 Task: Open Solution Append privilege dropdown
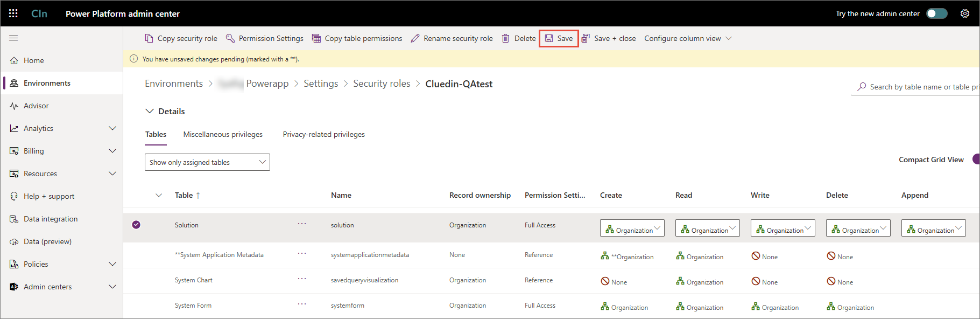point(934,228)
